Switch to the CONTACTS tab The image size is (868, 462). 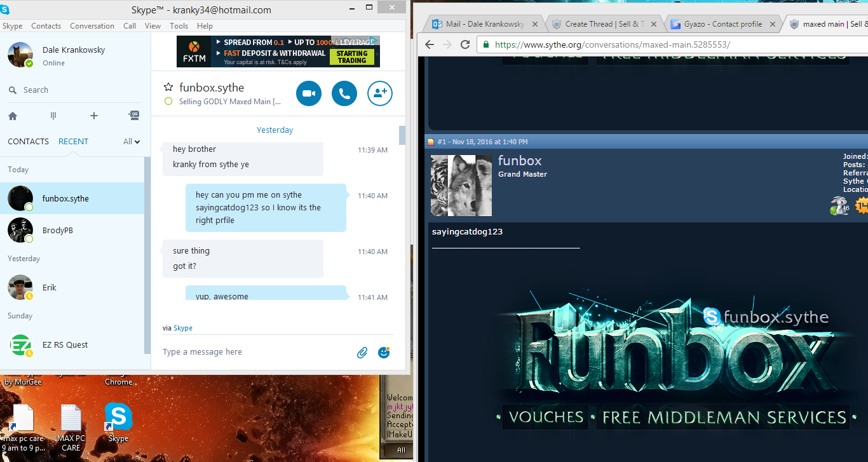[28, 142]
